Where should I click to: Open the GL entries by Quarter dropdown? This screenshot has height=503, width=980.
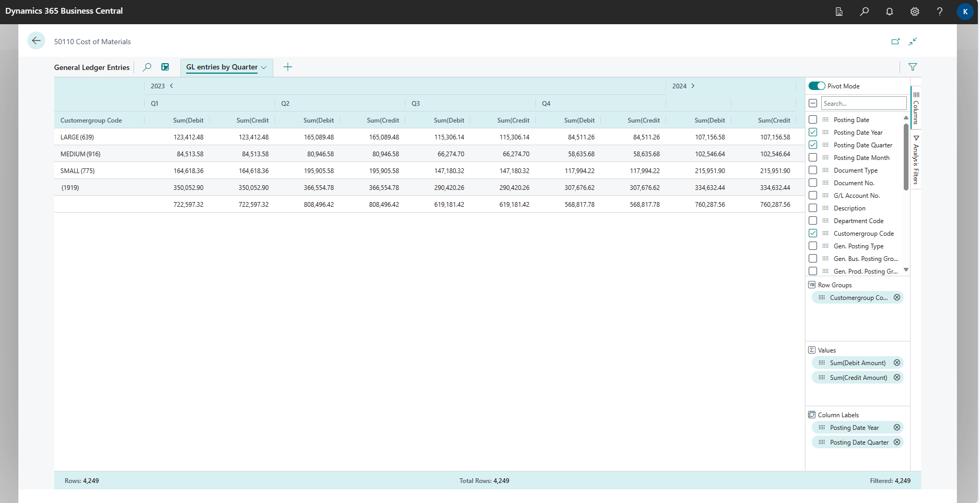coord(264,67)
